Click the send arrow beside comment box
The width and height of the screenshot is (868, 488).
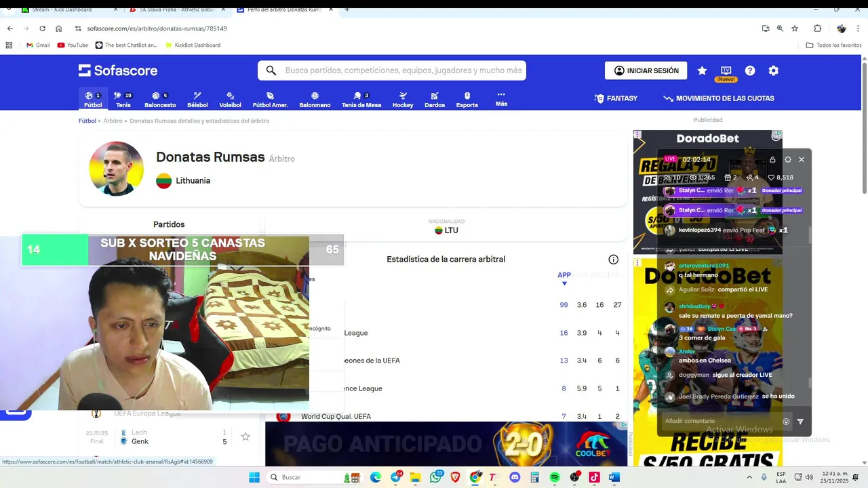coord(800,422)
